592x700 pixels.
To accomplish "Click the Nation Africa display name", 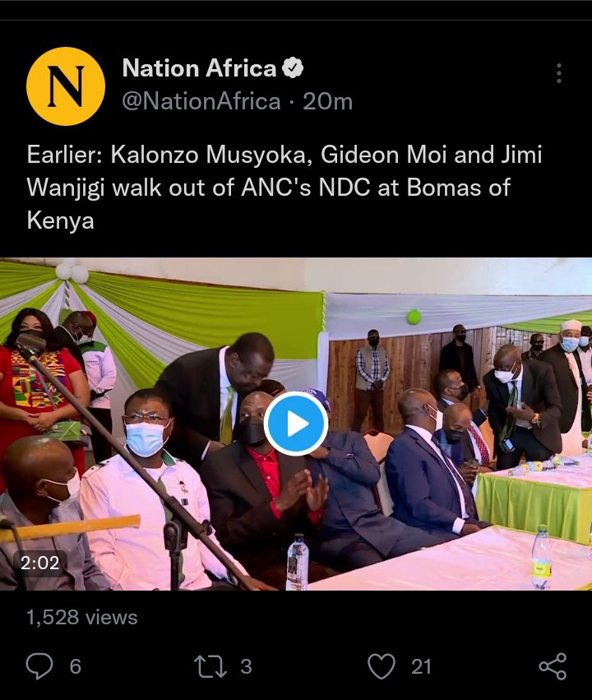I will pyautogui.click(x=200, y=68).
